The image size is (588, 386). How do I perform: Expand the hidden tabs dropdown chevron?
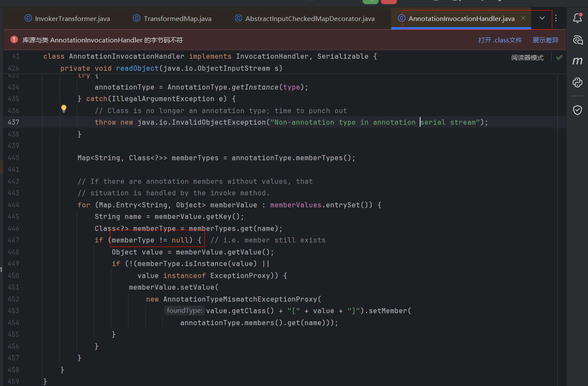(542, 18)
